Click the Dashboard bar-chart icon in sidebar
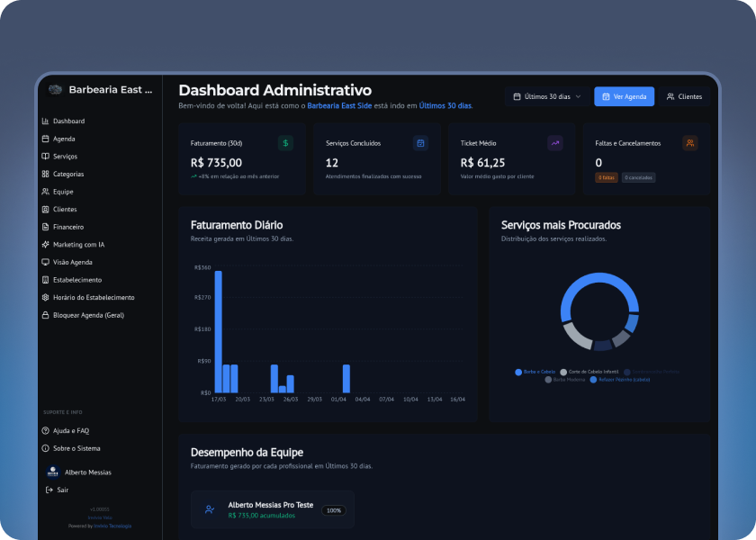The height and width of the screenshot is (540, 756). [45, 121]
